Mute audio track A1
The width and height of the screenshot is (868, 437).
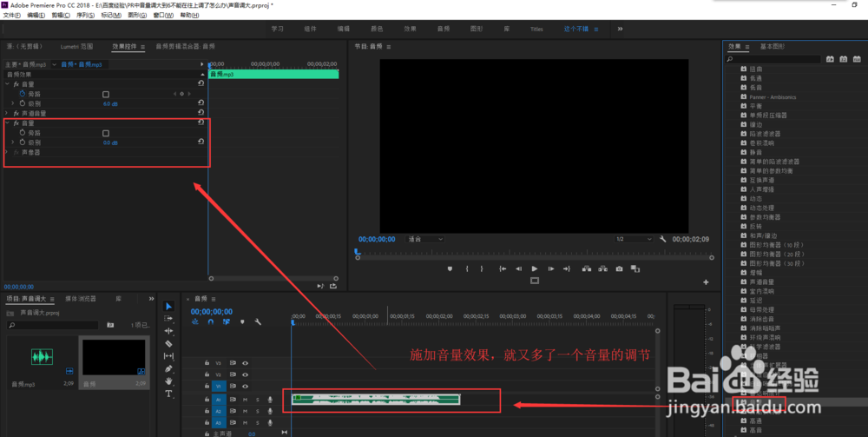point(246,400)
